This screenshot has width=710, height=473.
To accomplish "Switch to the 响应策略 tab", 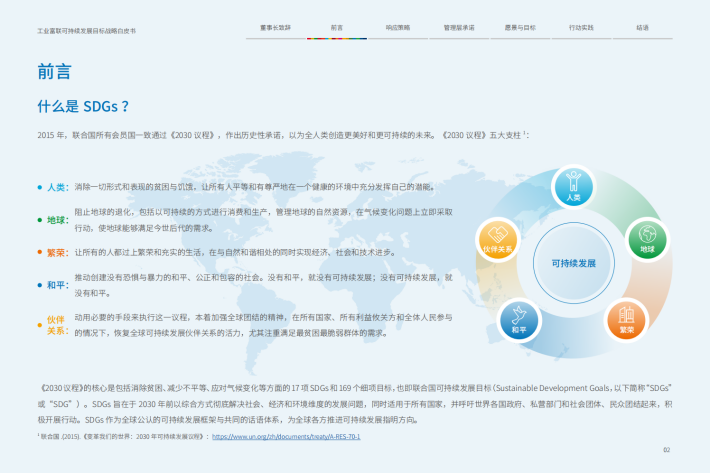I will pos(397,28).
